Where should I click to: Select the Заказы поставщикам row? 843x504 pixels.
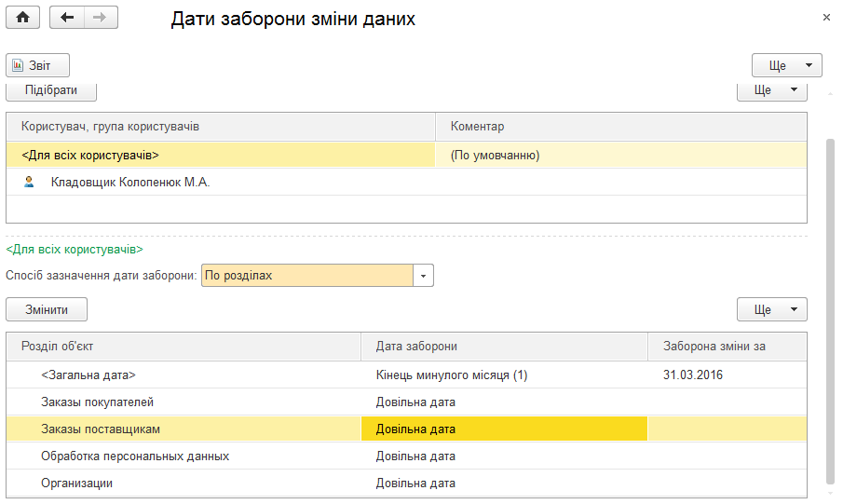tap(406, 429)
